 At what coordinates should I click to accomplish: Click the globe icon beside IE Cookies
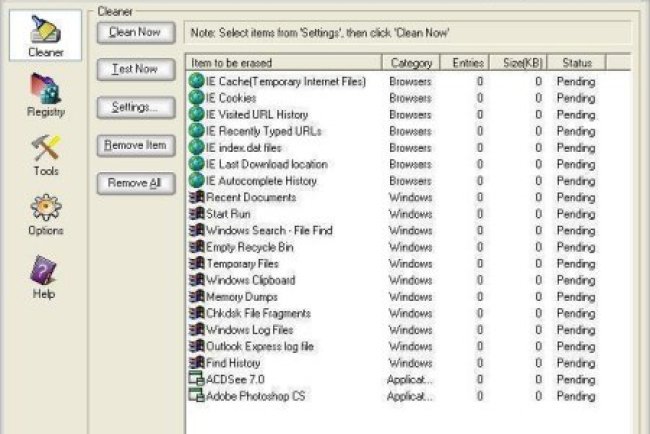pos(196,98)
